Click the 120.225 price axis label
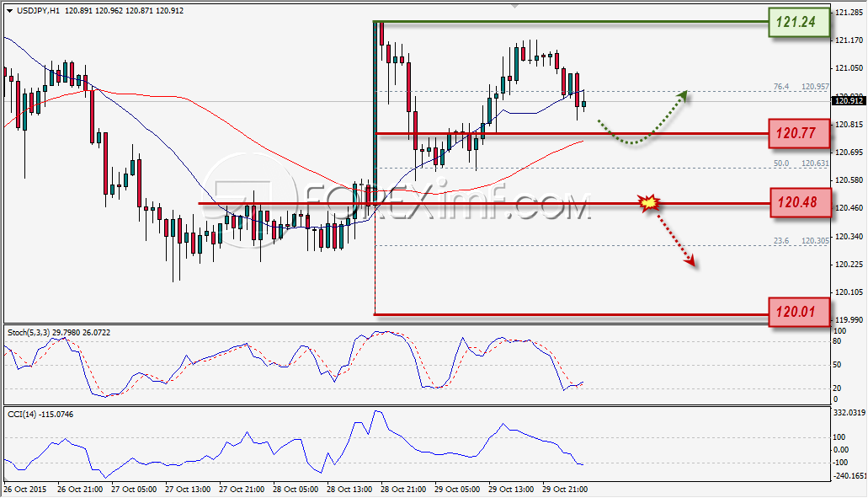The image size is (868, 498). [849, 265]
